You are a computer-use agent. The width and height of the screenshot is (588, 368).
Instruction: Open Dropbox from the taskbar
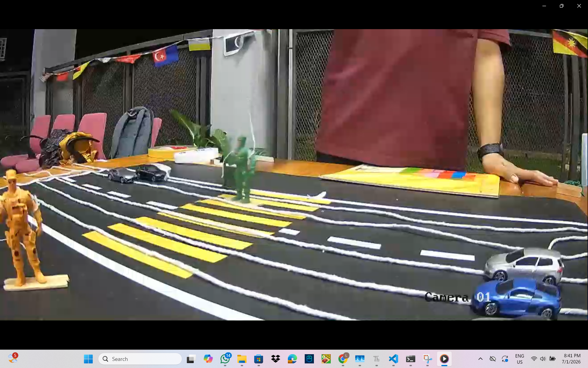click(276, 359)
